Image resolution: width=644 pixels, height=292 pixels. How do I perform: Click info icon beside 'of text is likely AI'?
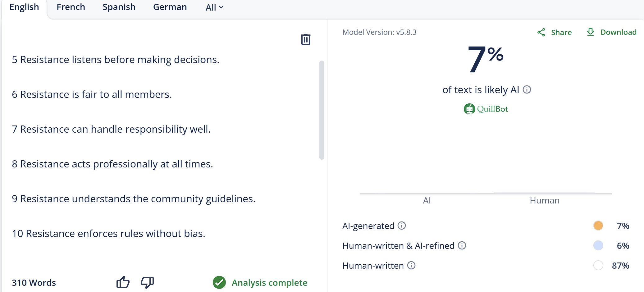pyautogui.click(x=527, y=89)
